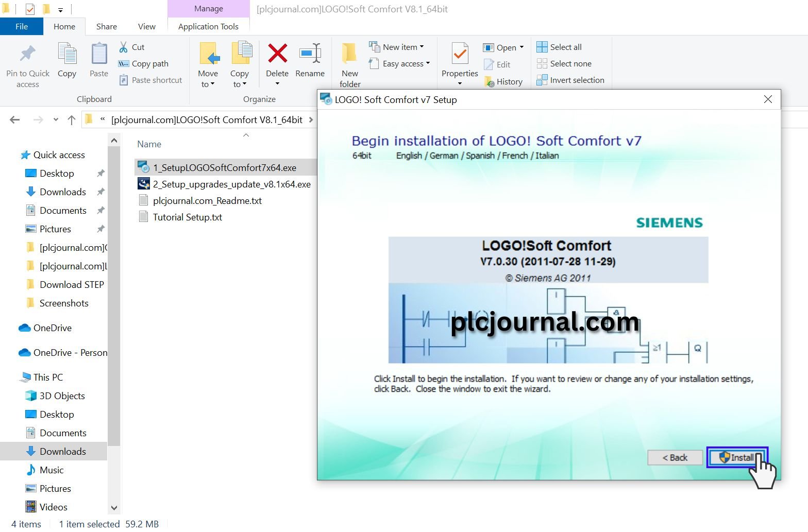
Task: Switch to the View tab
Action: tap(146, 26)
